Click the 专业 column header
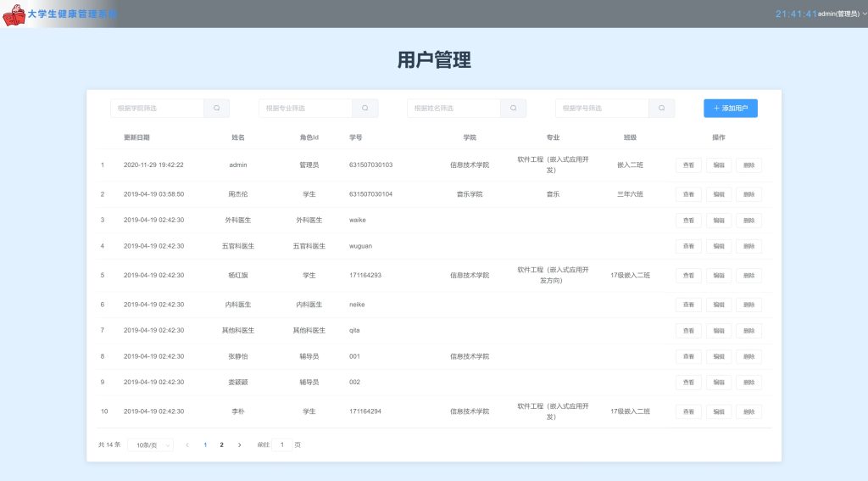 click(x=553, y=137)
